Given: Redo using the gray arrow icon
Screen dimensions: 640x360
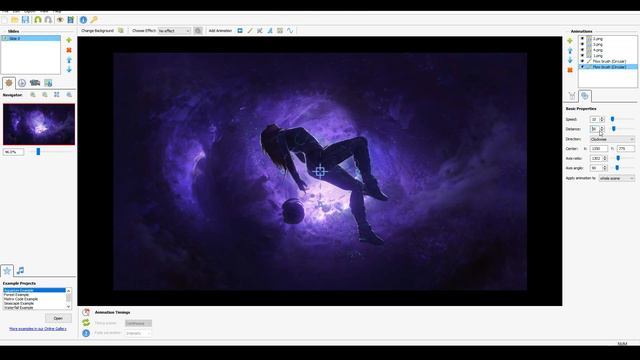Looking at the screenshot, I should [48, 20].
